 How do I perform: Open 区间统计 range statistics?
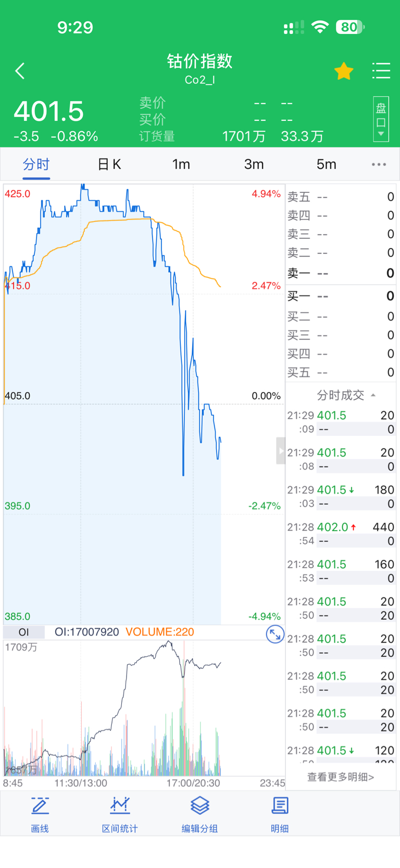point(120,814)
